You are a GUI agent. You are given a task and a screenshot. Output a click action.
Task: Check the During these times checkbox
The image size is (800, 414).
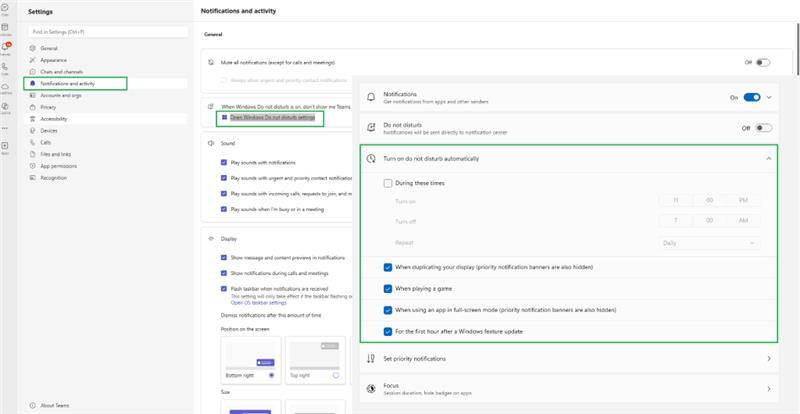tap(388, 183)
